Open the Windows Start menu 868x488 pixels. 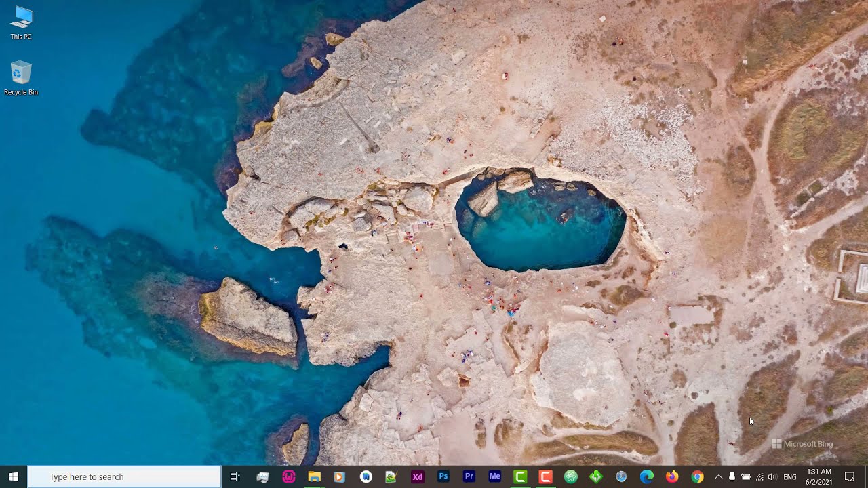(x=13, y=476)
